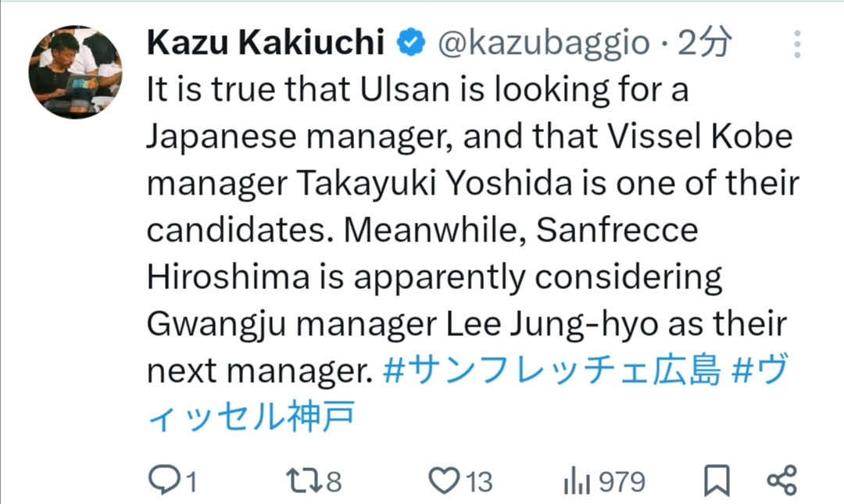Open view analytics bar chart icon
This screenshot has width=844, height=504.
pos(576,481)
